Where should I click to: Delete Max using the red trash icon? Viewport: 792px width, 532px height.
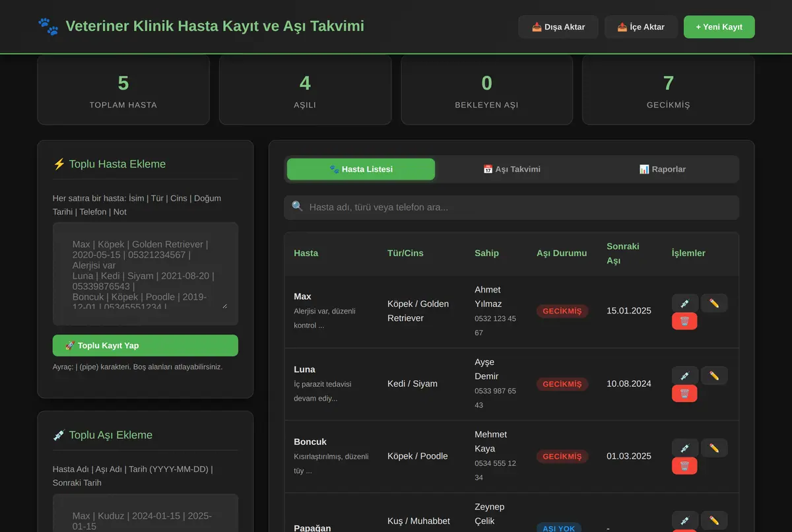click(x=684, y=321)
